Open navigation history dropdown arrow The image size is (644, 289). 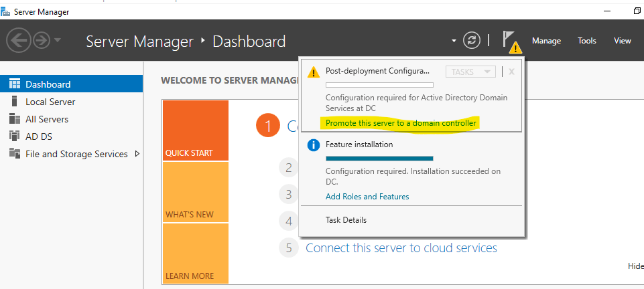(x=58, y=41)
